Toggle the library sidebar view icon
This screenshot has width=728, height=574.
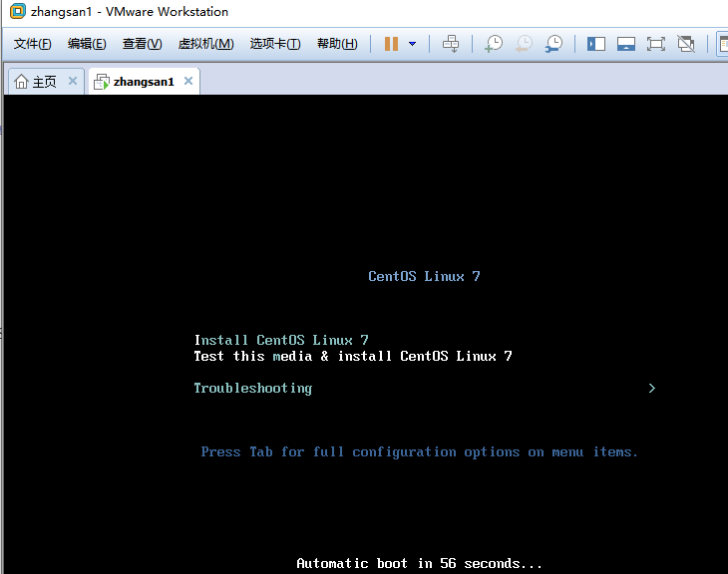coord(596,44)
